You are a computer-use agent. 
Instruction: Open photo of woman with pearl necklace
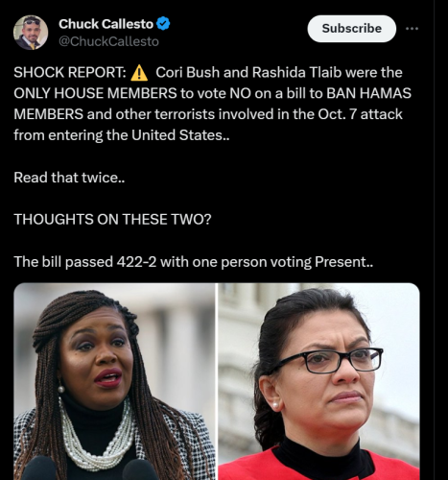pos(114,381)
